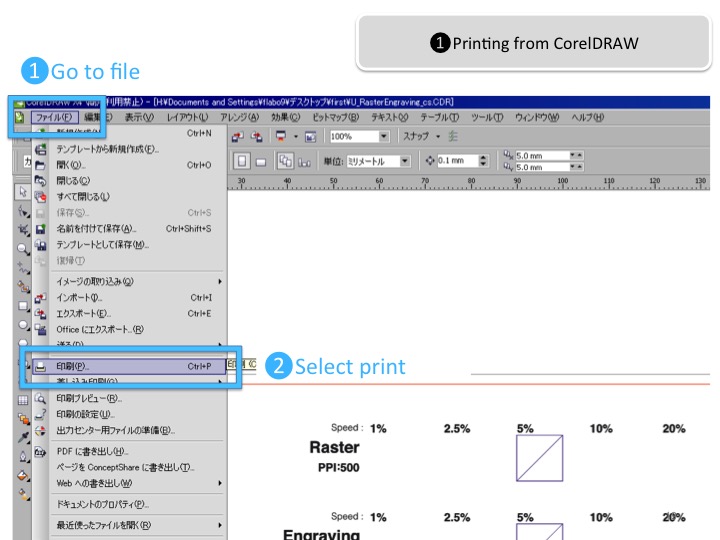The width and height of the screenshot is (720, 540).
Task: Open the ウィンドウ(W) menu
Action: point(537,117)
